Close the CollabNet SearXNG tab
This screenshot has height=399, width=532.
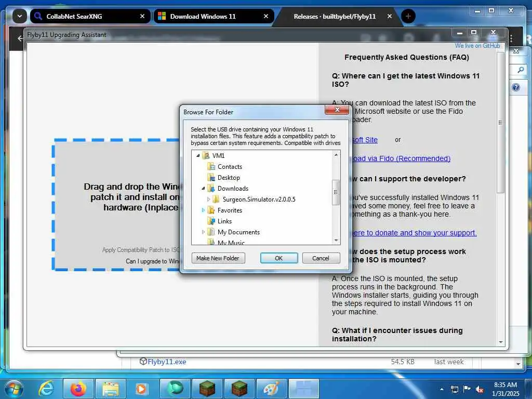click(142, 16)
